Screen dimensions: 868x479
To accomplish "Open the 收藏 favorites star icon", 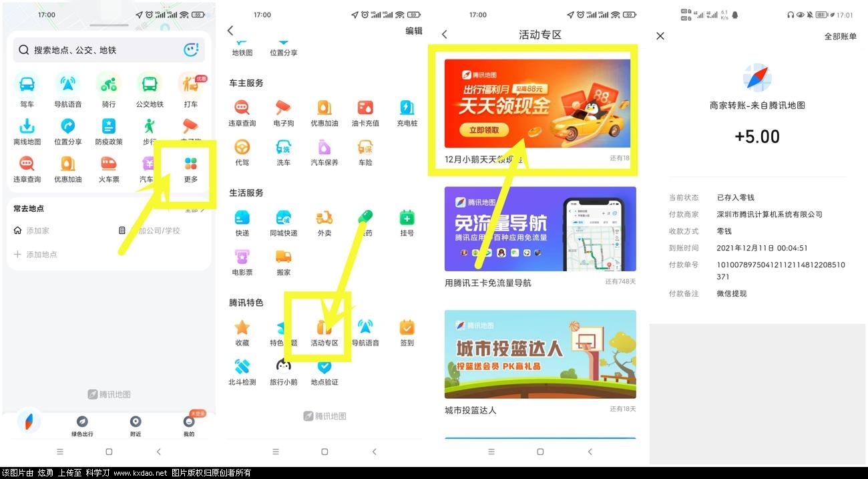I will [x=242, y=327].
